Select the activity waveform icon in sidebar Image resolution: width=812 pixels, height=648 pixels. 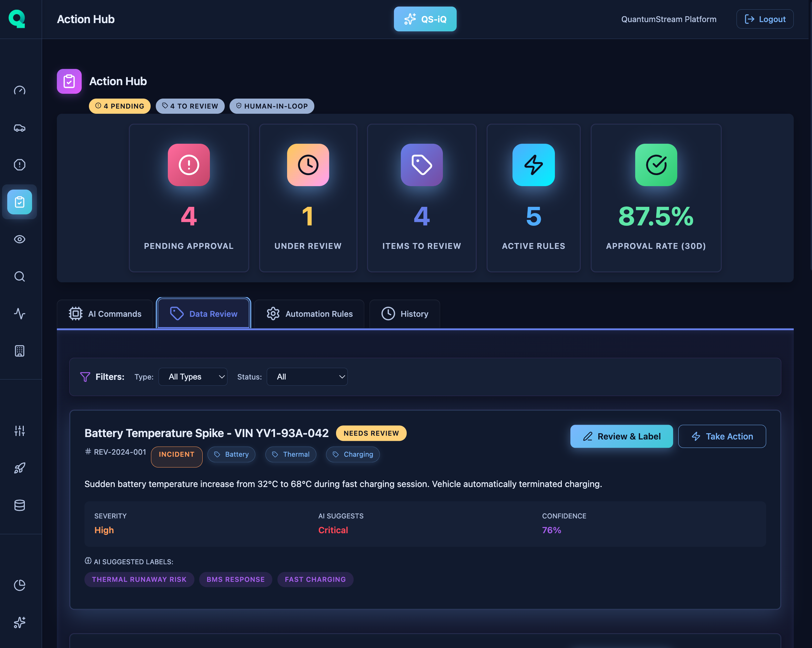19,314
